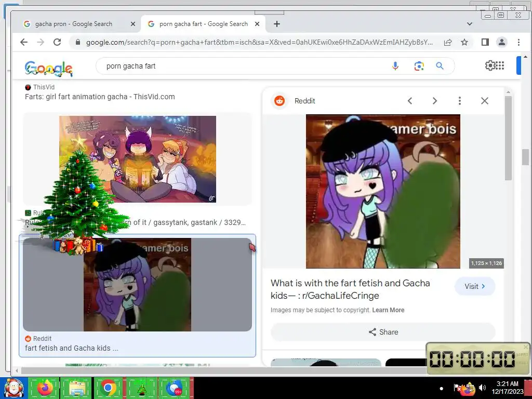Open the Learn More copyright link

coord(388,310)
